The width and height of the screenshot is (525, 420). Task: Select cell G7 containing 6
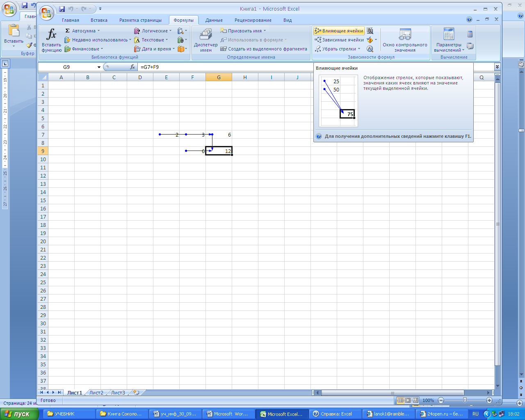click(x=219, y=135)
